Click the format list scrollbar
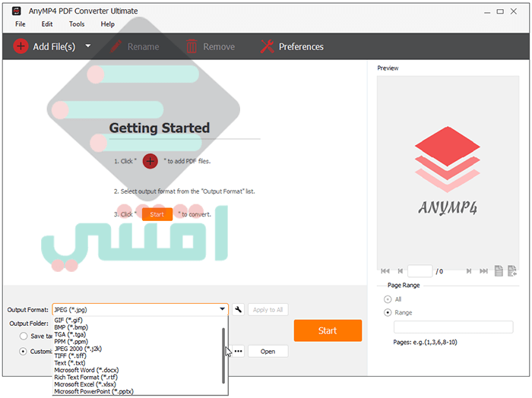The width and height of the screenshot is (532, 398). [223, 355]
